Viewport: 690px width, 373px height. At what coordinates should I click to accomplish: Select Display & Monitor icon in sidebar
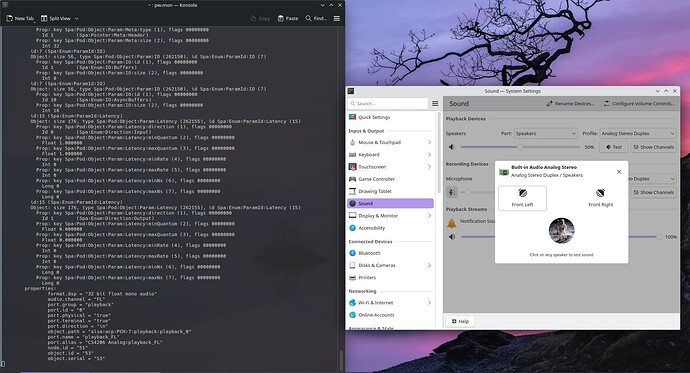coord(352,216)
